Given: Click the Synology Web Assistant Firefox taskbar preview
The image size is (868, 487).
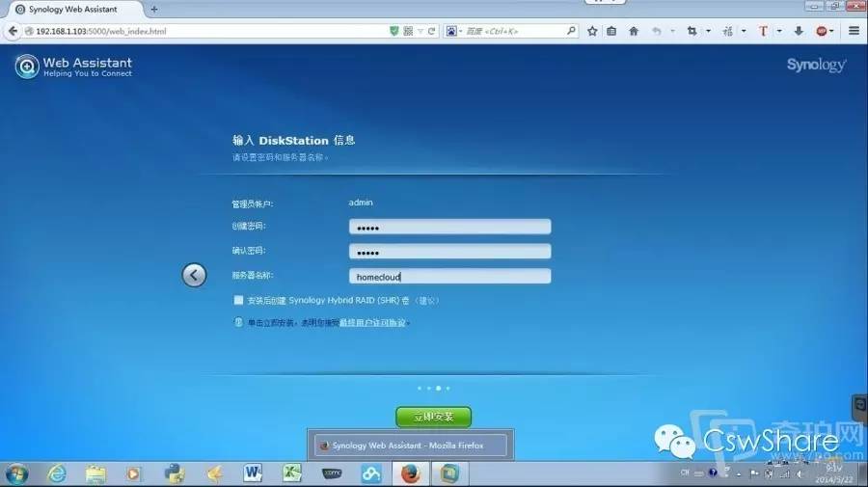Looking at the screenshot, I should point(410,445).
